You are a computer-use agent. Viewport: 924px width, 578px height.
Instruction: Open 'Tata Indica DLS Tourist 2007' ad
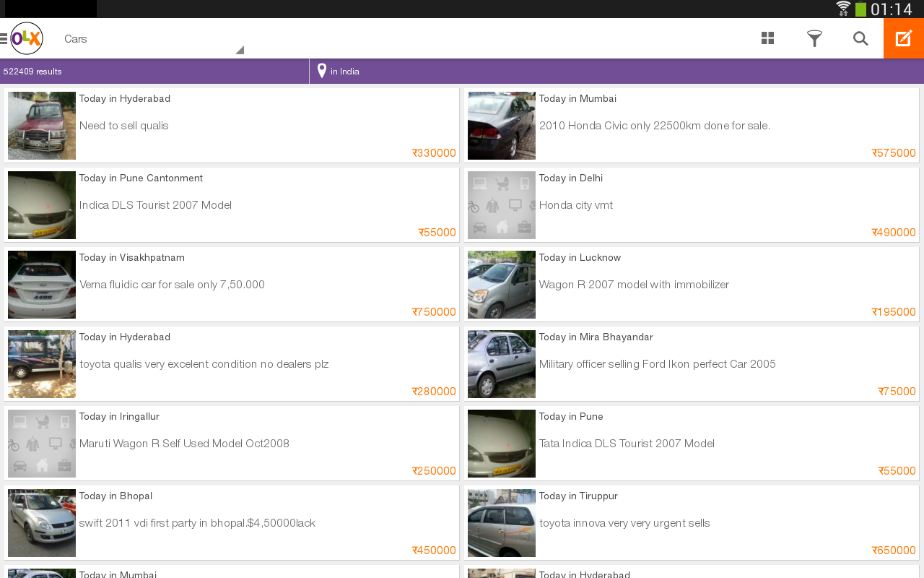click(x=692, y=444)
